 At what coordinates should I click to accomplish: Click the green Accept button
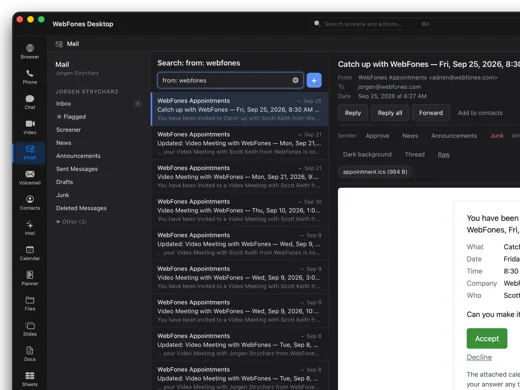pyautogui.click(x=487, y=339)
